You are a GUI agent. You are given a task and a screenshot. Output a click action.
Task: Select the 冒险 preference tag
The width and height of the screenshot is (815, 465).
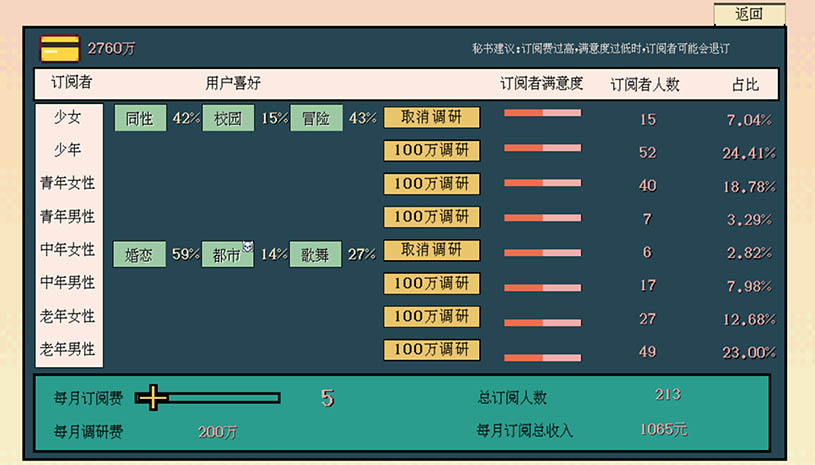click(316, 118)
